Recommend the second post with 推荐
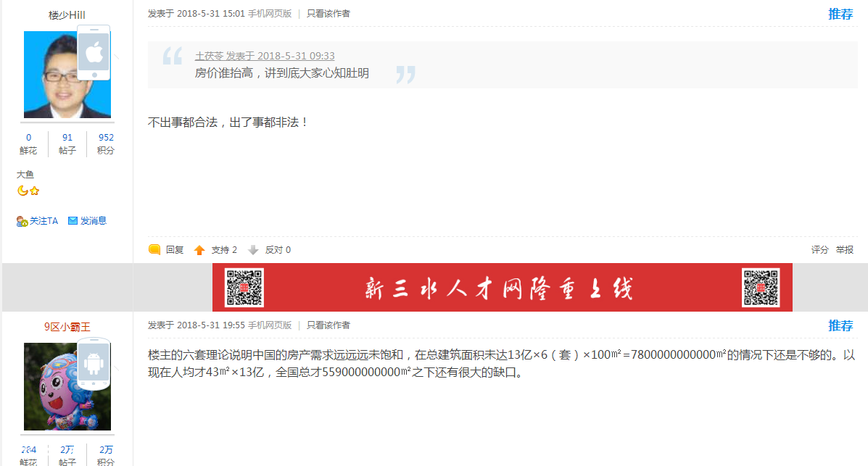The image size is (868, 466). click(840, 326)
